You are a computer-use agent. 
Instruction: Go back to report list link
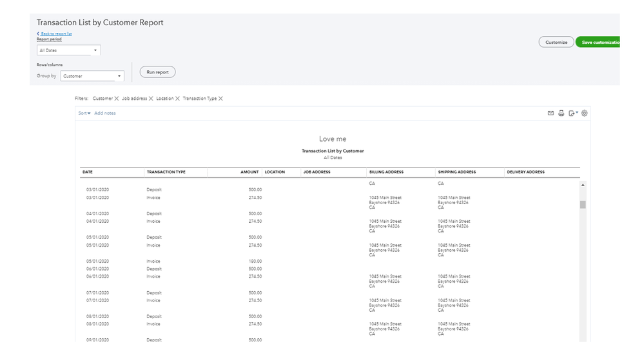55,33
